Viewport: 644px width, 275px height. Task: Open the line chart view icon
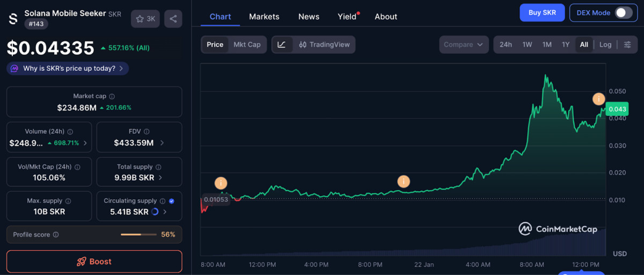click(x=282, y=45)
